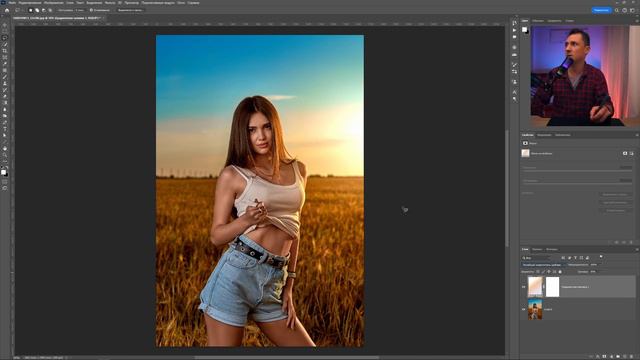Toggle the Anti-alias checkbox in options bar
This screenshot has height=360, width=640.
click(91, 10)
